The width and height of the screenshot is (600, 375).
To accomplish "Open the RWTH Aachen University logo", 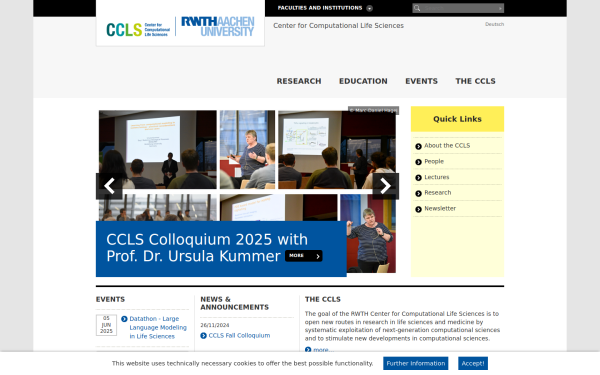I will pos(217,26).
